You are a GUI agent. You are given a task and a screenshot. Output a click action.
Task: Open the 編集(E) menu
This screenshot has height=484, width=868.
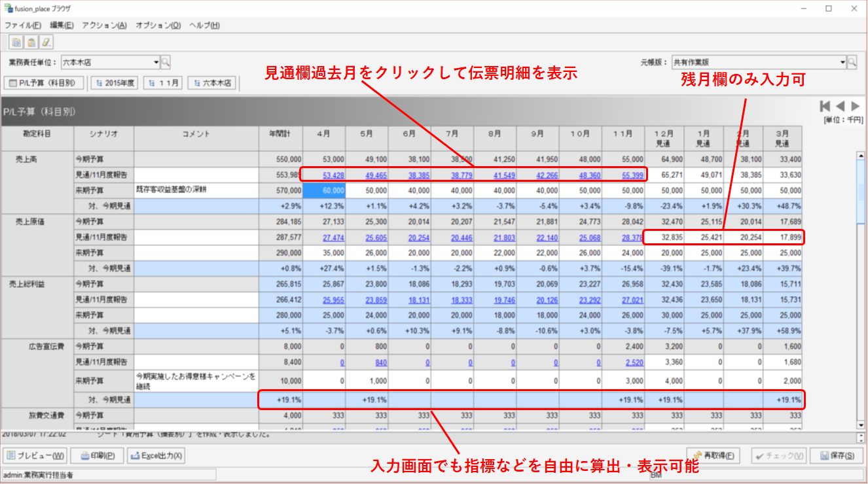pyautogui.click(x=62, y=26)
